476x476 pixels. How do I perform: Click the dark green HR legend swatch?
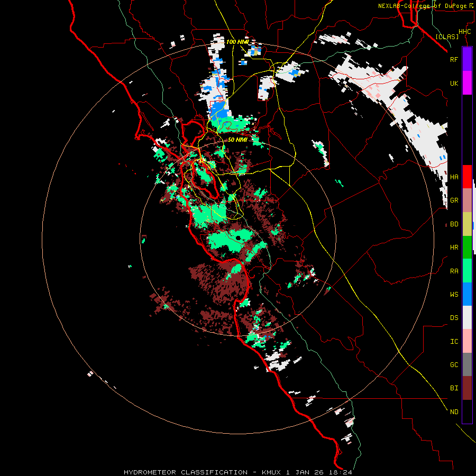(467, 248)
